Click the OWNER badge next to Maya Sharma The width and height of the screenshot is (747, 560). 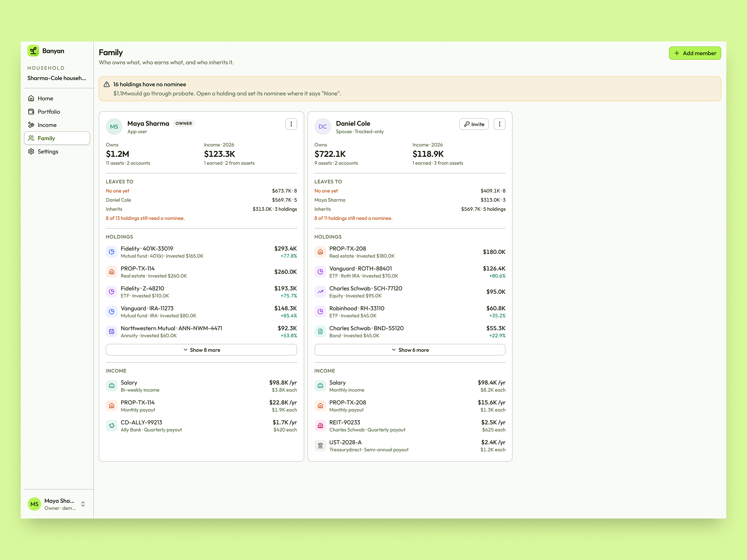click(183, 124)
